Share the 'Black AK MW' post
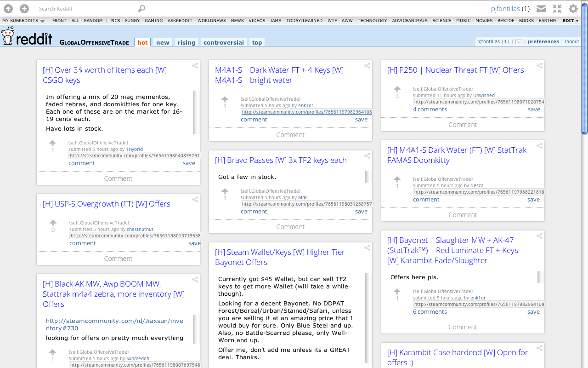This screenshot has width=588, height=368. (195, 280)
